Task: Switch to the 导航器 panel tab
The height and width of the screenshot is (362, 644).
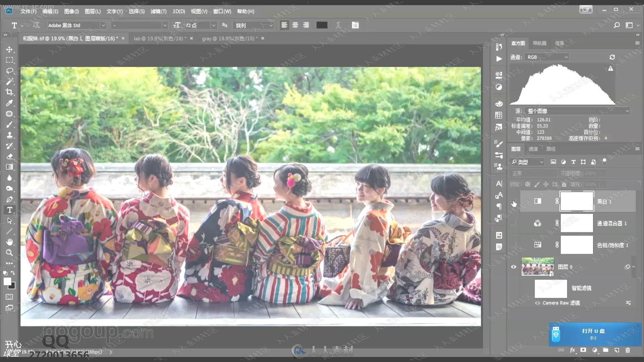Action: click(x=540, y=43)
